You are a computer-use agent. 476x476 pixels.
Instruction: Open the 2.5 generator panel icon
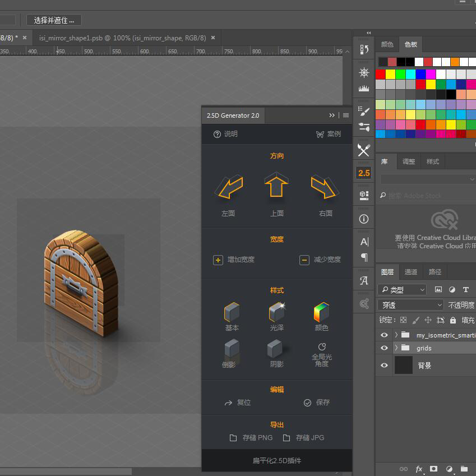pyautogui.click(x=364, y=173)
